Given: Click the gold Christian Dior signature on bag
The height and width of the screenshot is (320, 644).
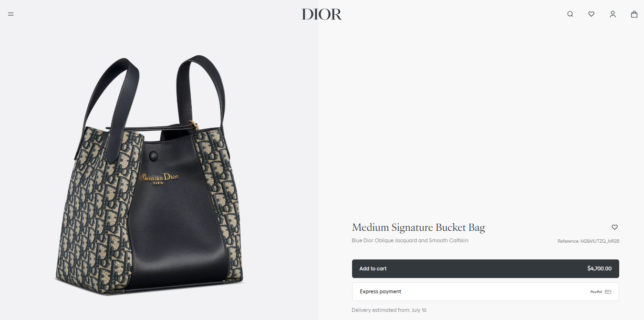Looking at the screenshot, I should (x=160, y=178).
